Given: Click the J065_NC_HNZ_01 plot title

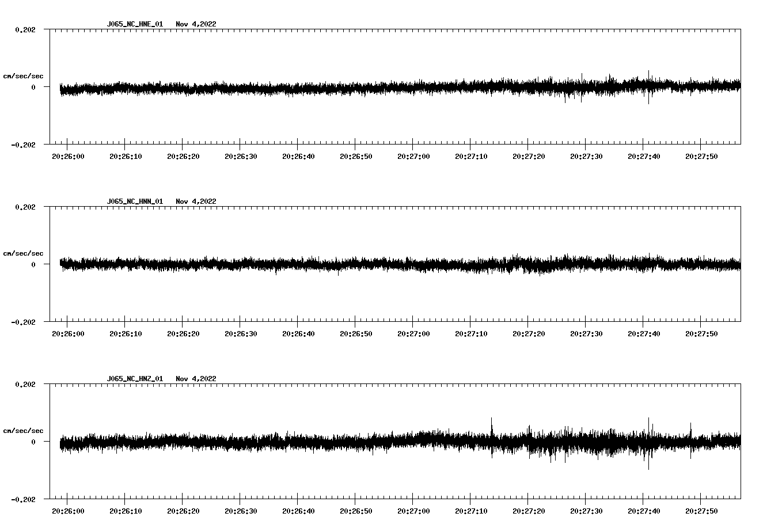Looking at the screenshot, I should tap(135, 379).
